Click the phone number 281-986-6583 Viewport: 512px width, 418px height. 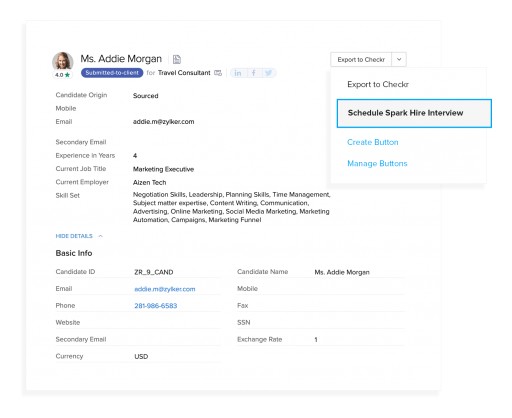[156, 306]
